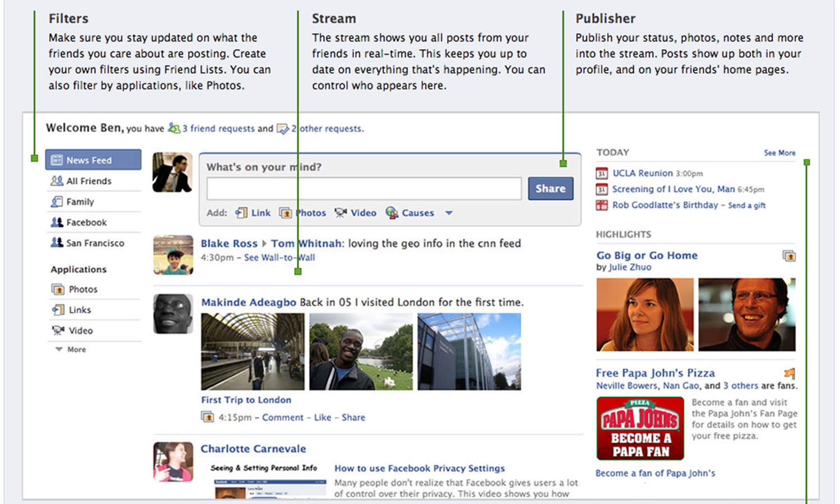Click the friend requests icon in welcome bar
Viewport: 840px width, 504px height.
(x=174, y=128)
